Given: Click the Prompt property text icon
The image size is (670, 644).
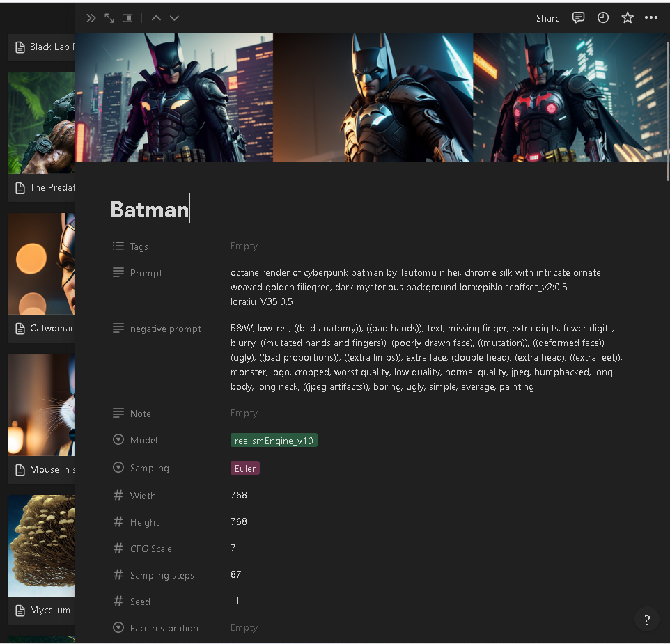Looking at the screenshot, I should (118, 272).
